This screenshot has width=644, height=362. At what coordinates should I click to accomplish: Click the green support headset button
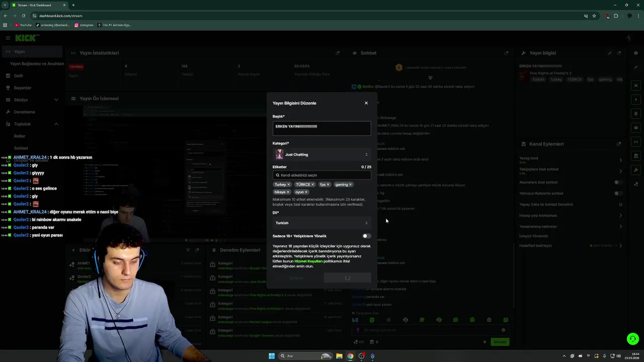click(632, 339)
